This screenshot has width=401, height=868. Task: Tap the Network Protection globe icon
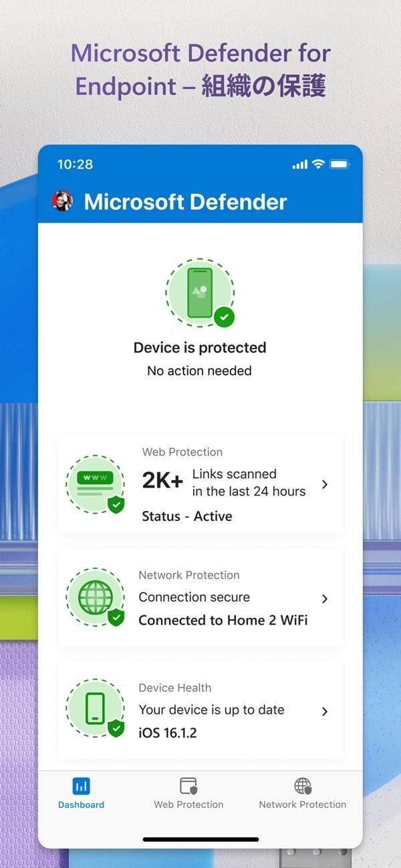[x=96, y=598]
